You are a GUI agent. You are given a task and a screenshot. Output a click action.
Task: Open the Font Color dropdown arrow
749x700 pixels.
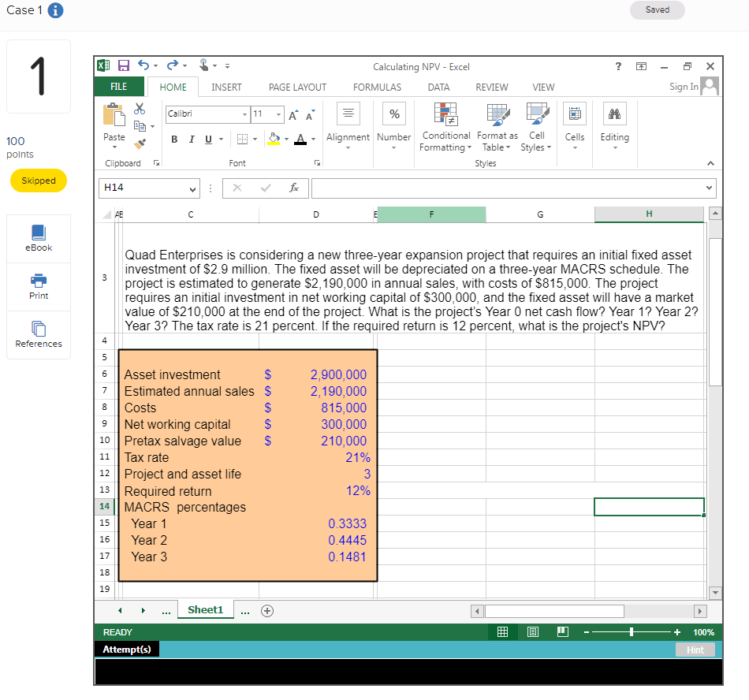[313, 140]
